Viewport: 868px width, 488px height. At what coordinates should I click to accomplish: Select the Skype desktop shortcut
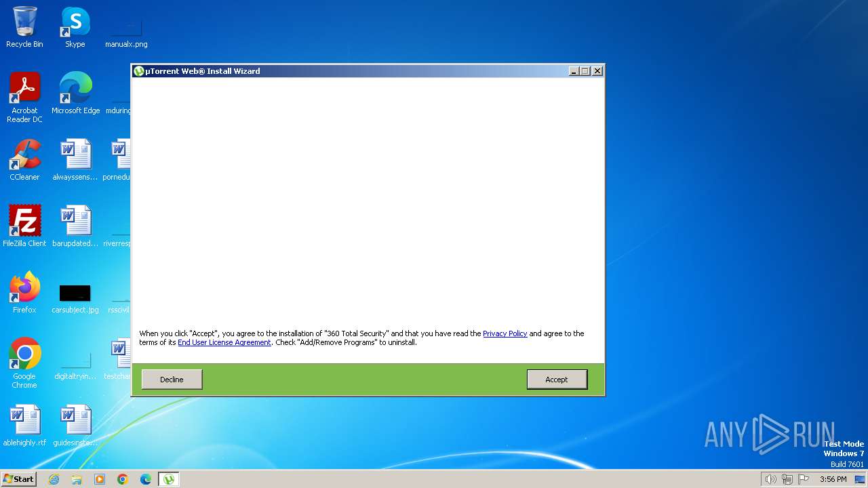tap(75, 27)
